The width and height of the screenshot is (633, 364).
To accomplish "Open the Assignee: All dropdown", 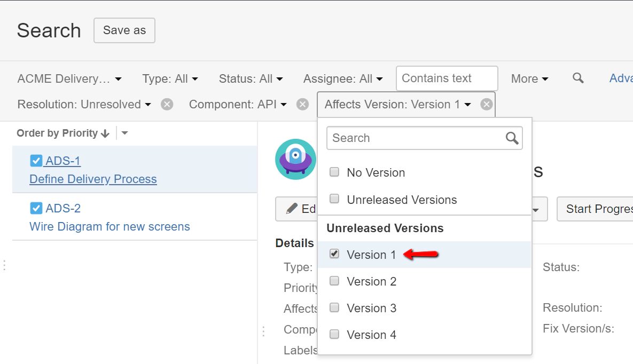I will tap(342, 78).
